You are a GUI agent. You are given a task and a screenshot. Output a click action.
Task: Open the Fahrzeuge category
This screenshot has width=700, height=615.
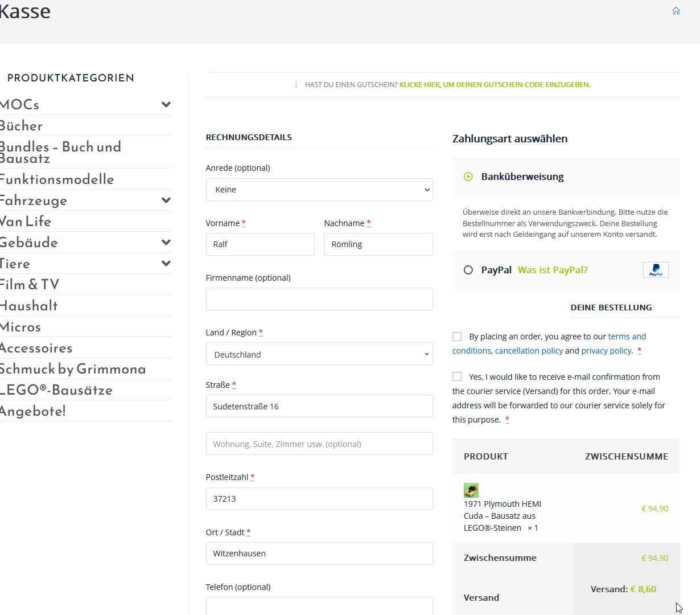point(34,200)
